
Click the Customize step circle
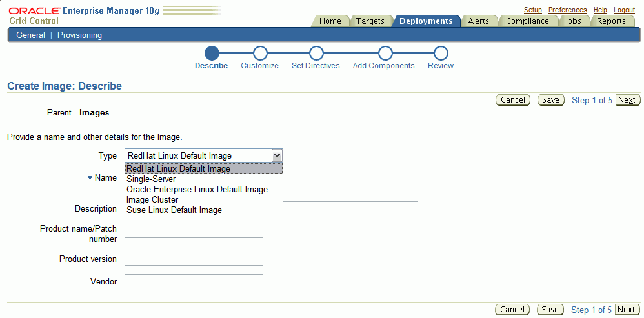pos(260,53)
